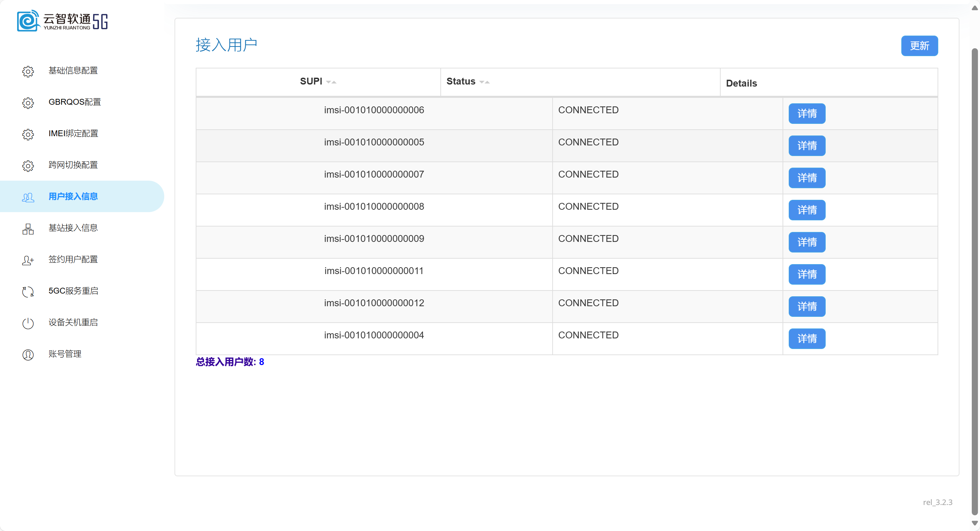Image resolution: width=980 pixels, height=531 pixels.
Task: Click the scrollbar down arrow
Action: tap(974, 523)
